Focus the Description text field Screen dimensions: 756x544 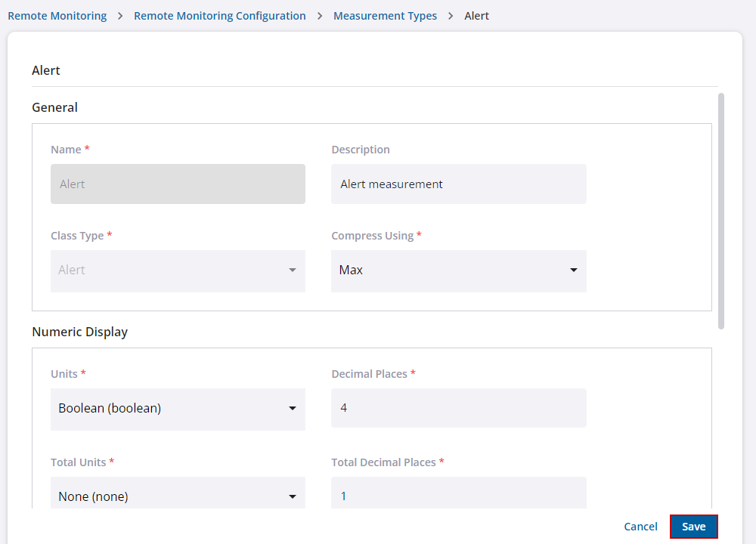click(x=458, y=184)
